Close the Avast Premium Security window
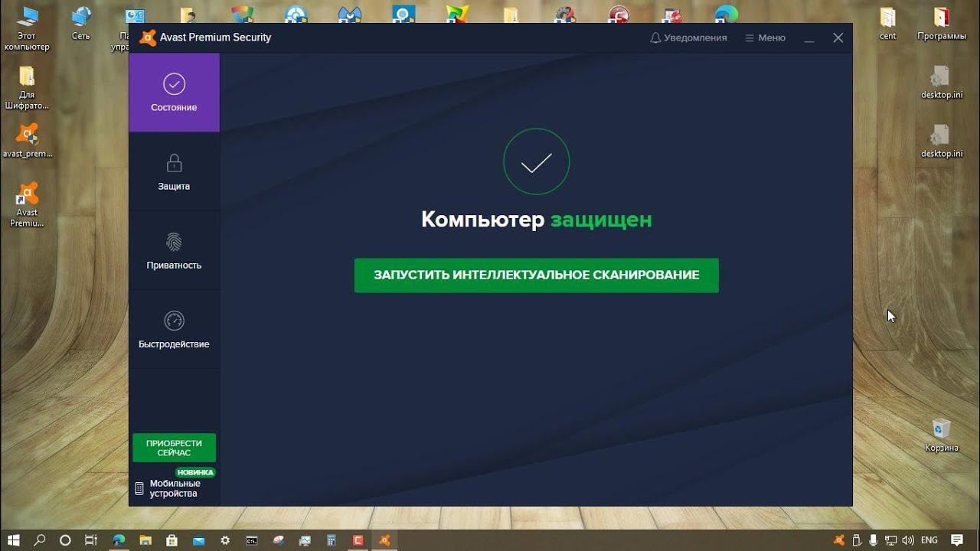This screenshot has width=980, height=551. point(838,37)
